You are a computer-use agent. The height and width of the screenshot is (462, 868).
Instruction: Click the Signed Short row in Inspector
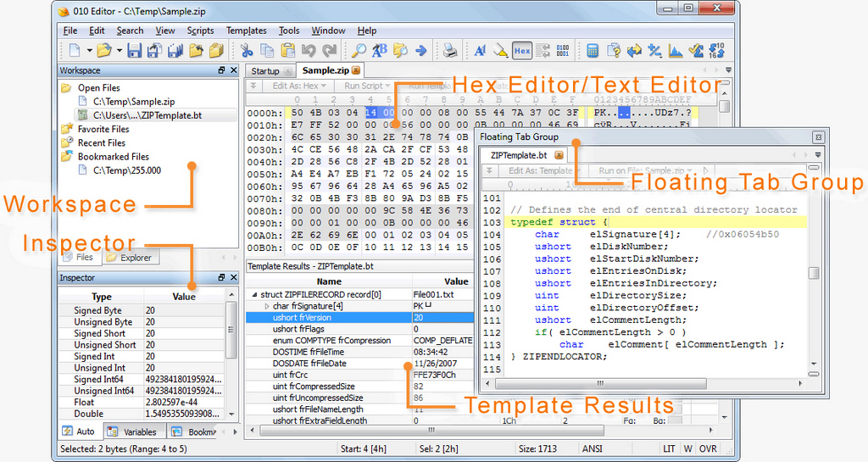coord(142,334)
